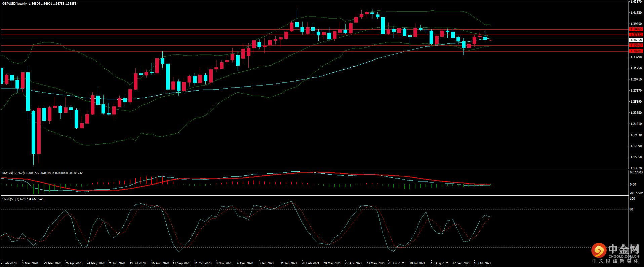The width and height of the screenshot is (644, 267).
Task: Click the 19 Jul 2020 date label
Action: 138,263
